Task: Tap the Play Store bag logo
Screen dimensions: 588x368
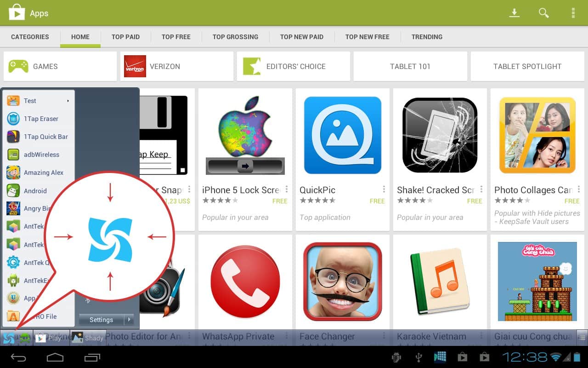Action: 17,13
